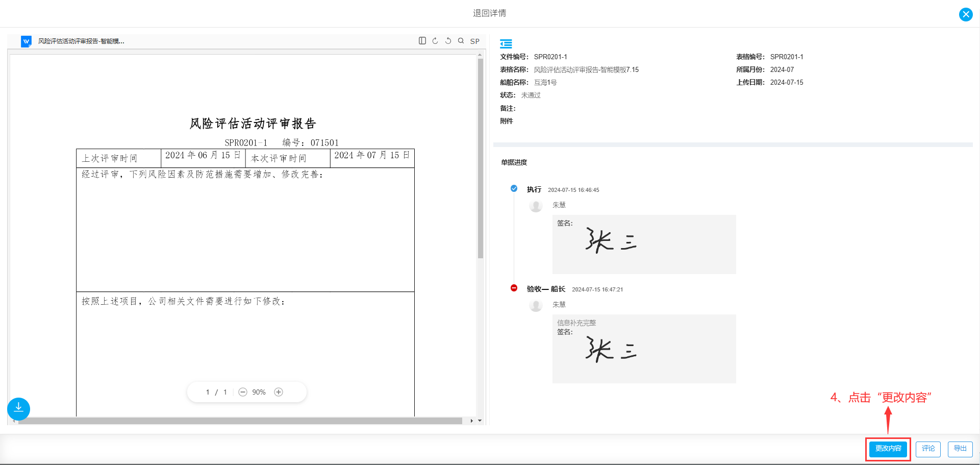The height and width of the screenshot is (465, 980).
Task: Click the 导出 button
Action: tap(960, 449)
